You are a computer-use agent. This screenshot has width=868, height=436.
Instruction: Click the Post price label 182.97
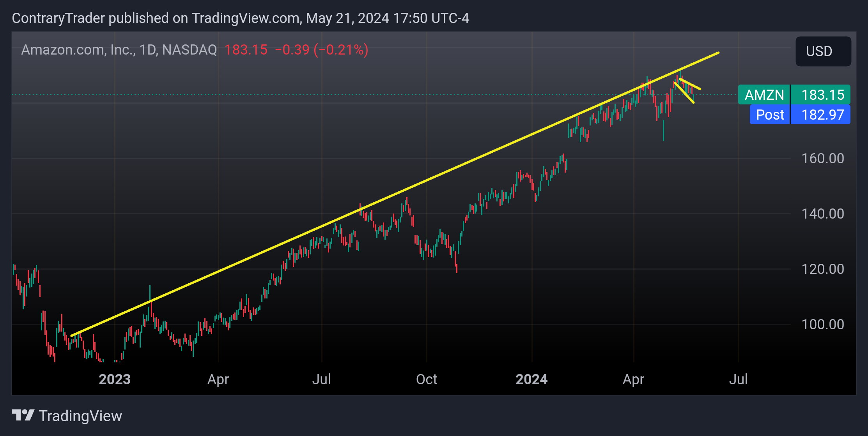pos(800,115)
